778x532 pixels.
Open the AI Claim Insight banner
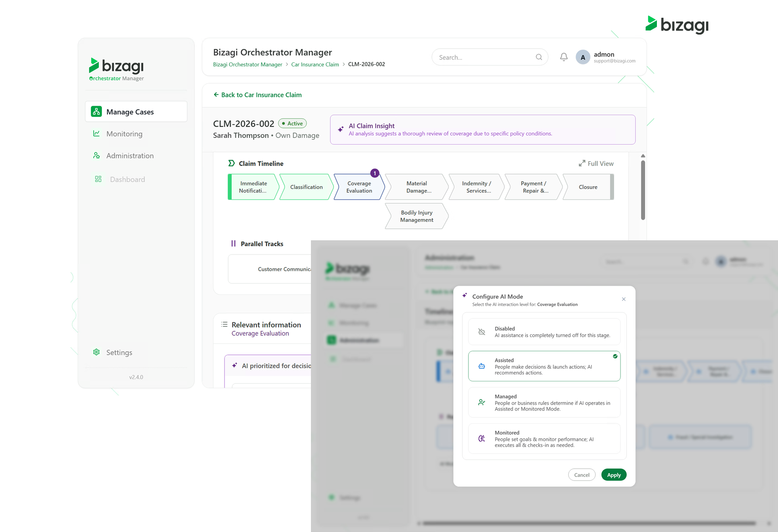(x=483, y=130)
